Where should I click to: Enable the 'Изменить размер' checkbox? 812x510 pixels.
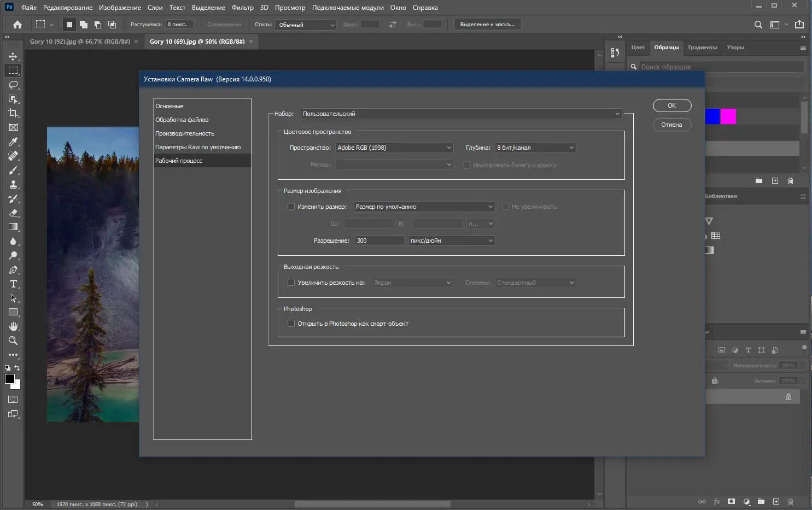tap(291, 207)
